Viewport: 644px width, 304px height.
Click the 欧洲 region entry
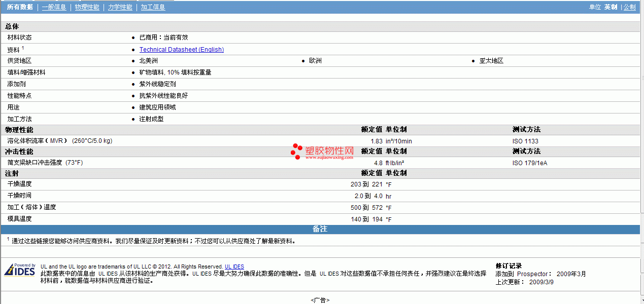[x=316, y=61]
